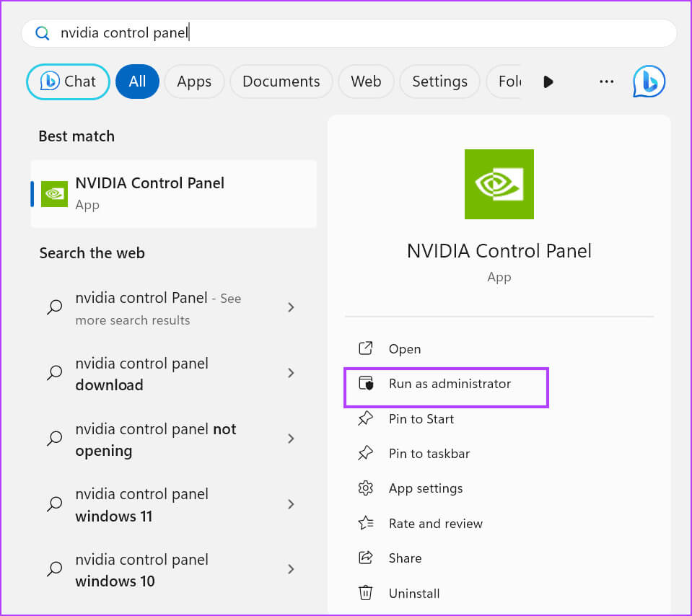This screenshot has width=692, height=616.
Task: Click search icon beside 'windows 10' suggestion
Action: (55, 569)
